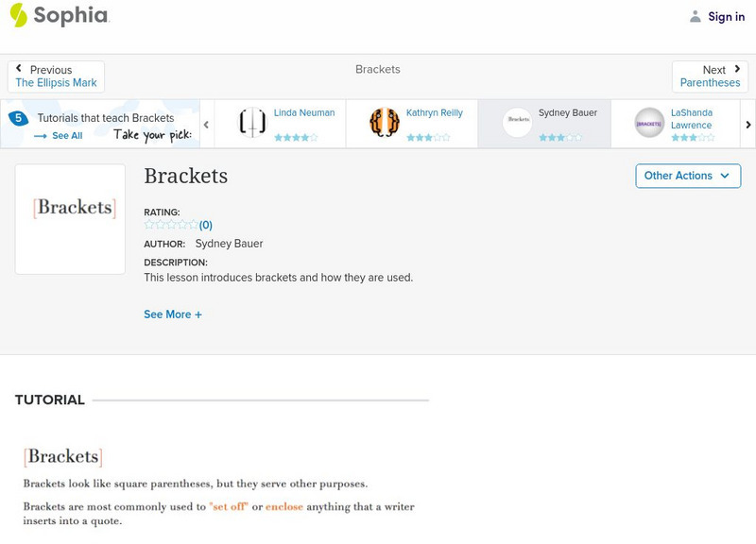Image resolution: width=756 pixels, height=544 pixels.
Task: Select Linda Neuman's tutorial name
Action: pos(304,113)
